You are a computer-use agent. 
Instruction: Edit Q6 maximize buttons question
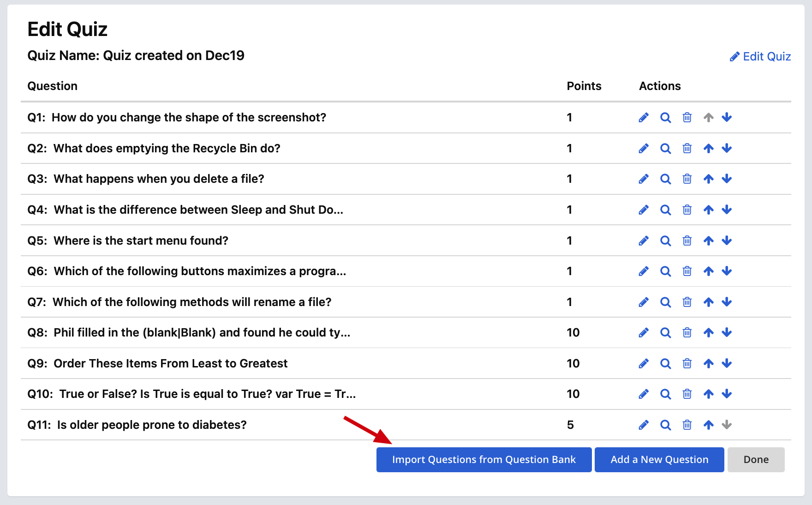pyautogui.click(x=644, y=271)
